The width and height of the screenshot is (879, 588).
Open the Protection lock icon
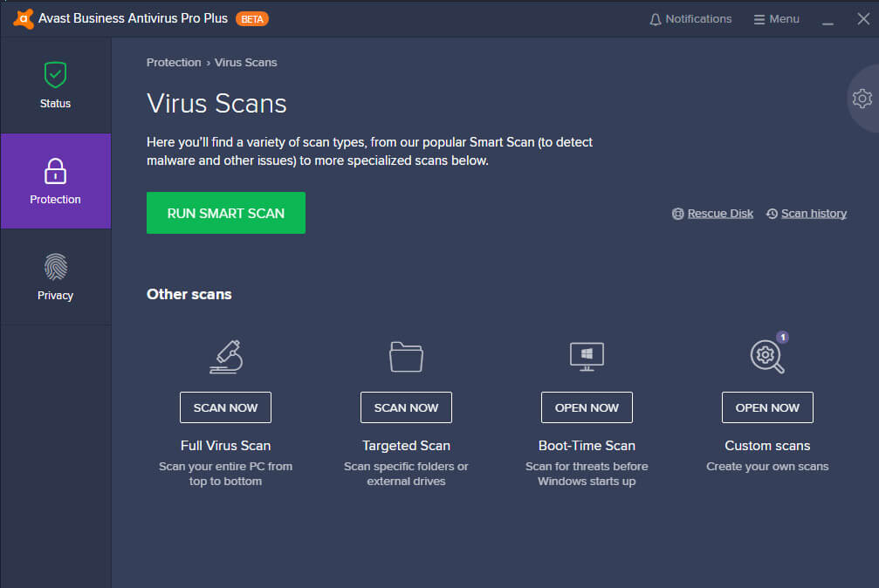click(x=55, y=172)
